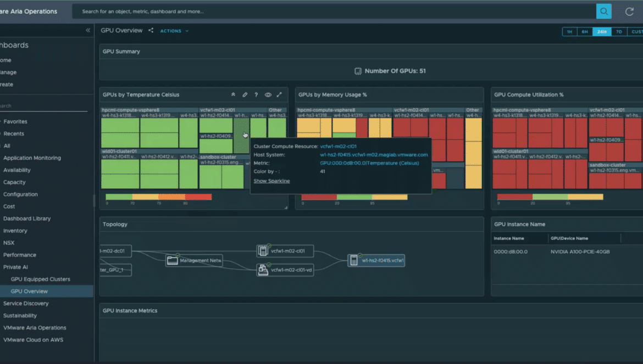Open VMware Aria Operations sidebar item
Screen dimensions: 643x364
click(35, 328)
